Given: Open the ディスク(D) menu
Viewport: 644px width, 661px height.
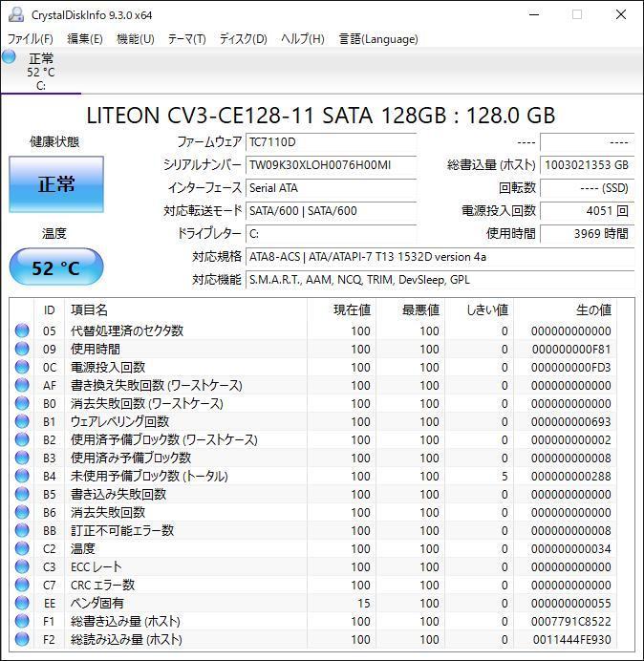Looking at the screenshot, I should pos(244,39).
